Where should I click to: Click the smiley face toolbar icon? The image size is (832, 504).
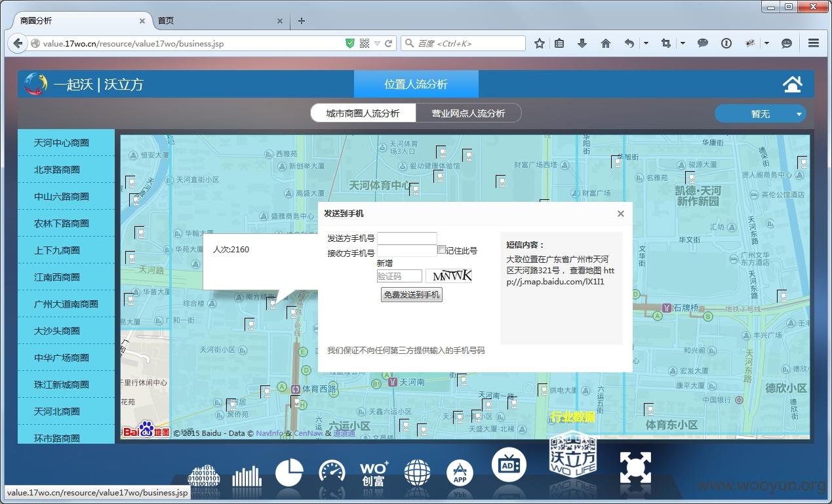(787, 43)
